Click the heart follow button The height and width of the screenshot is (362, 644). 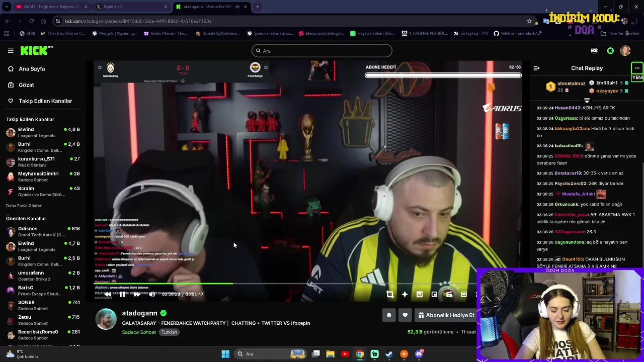click(x=405, y=315)
